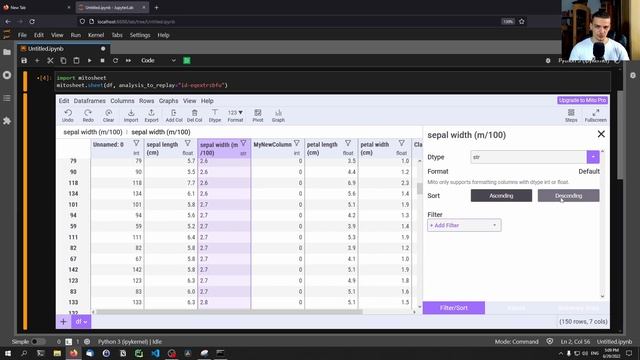Open the running kernels sidebar icon
This screenshot has height=360, width=640.
coord(7,75)
